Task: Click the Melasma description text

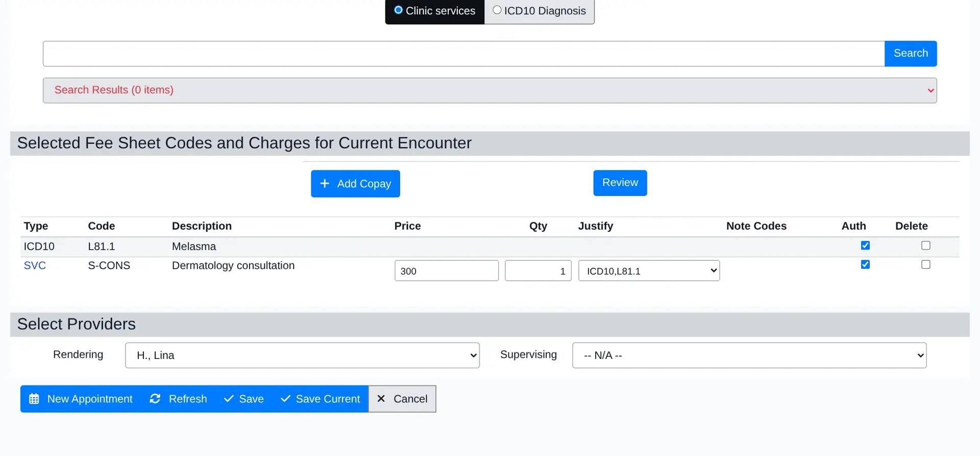Action: (x=194, y=247)
